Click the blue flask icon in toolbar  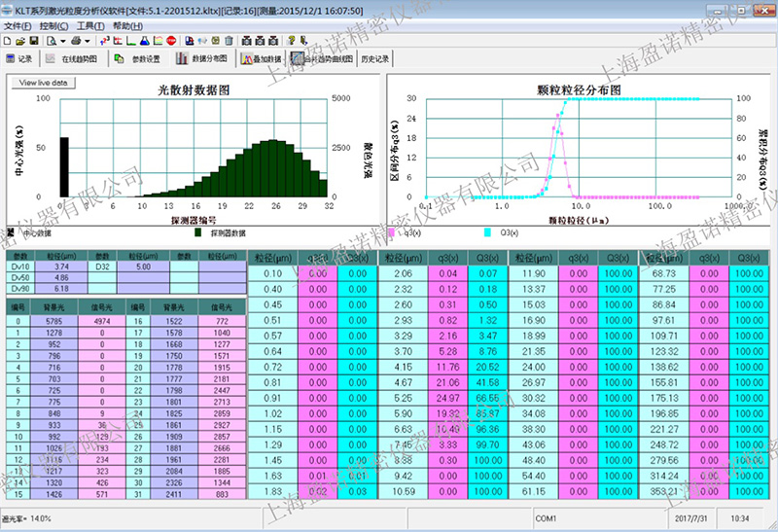tap(144, 41)
